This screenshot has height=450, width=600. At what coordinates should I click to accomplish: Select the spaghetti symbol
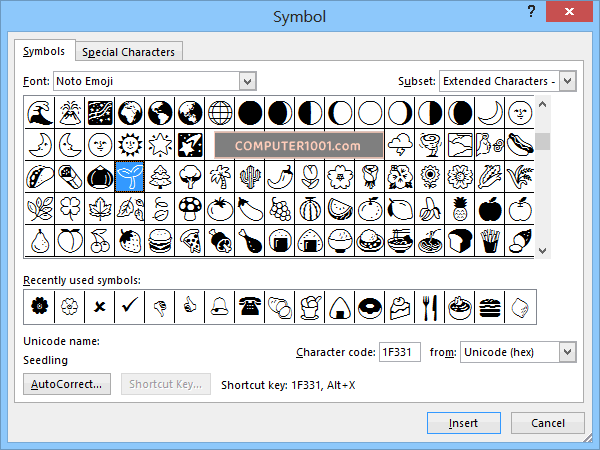(x=430, y=241)
